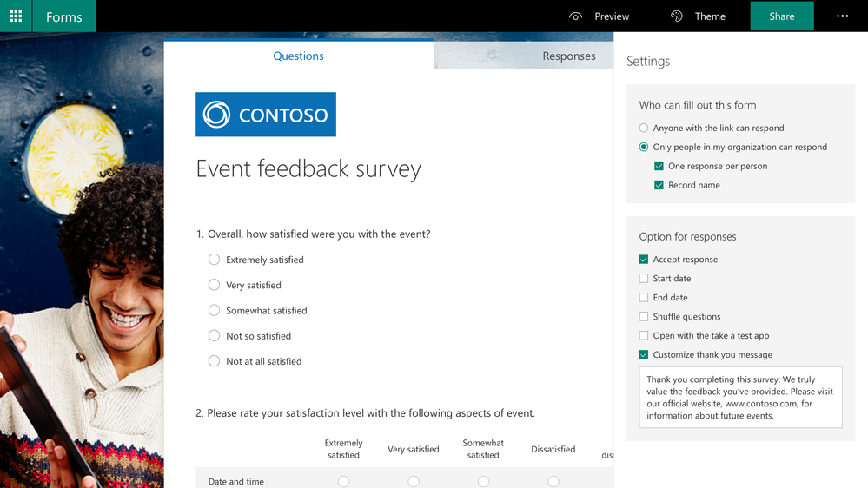Uncheck Accept response
868x488 pixels.
pyautogui.click(x=643, y=260)
